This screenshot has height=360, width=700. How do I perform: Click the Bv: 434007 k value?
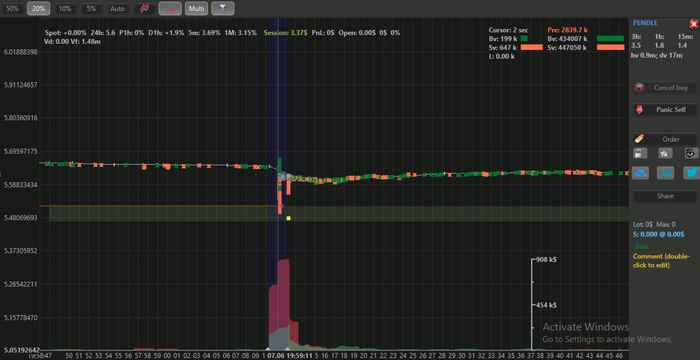(x=567, y=39)
